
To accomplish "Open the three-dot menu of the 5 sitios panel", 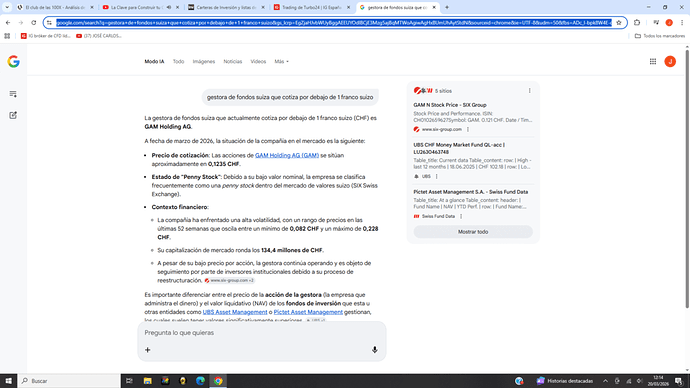I will 529,91.
